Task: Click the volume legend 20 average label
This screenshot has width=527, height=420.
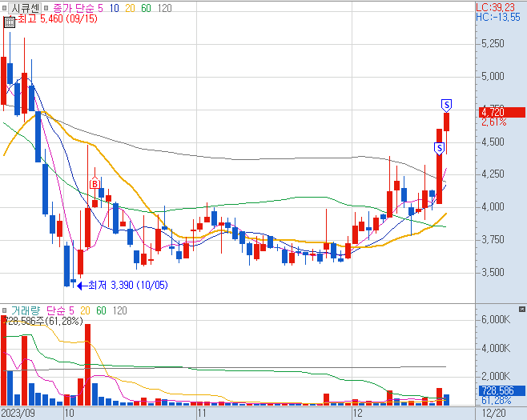Action: [85, 310]
